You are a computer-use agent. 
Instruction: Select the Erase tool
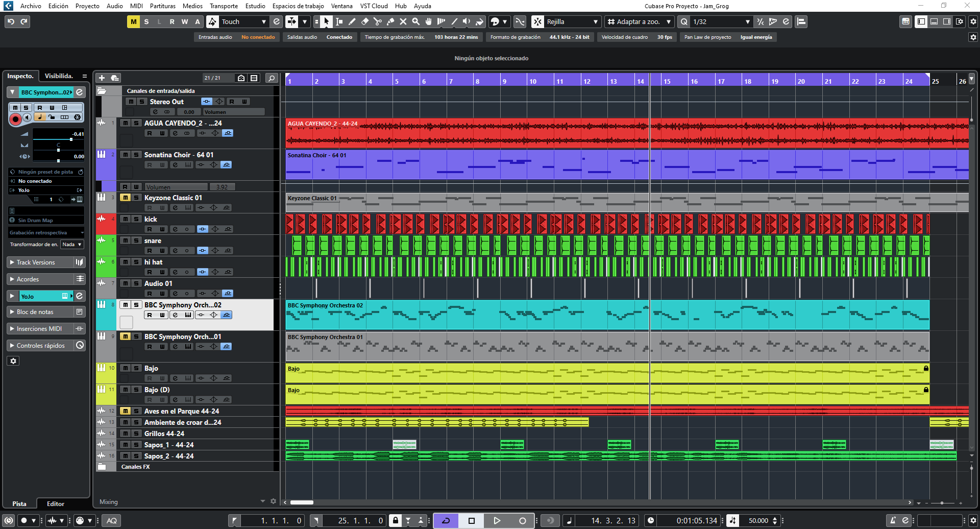click(x=364, y=21)
